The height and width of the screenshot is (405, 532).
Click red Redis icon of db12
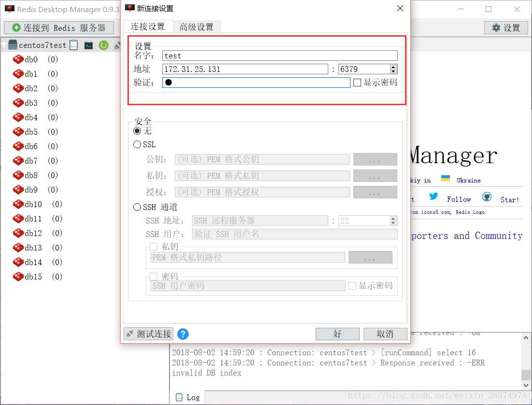(18, 233)
